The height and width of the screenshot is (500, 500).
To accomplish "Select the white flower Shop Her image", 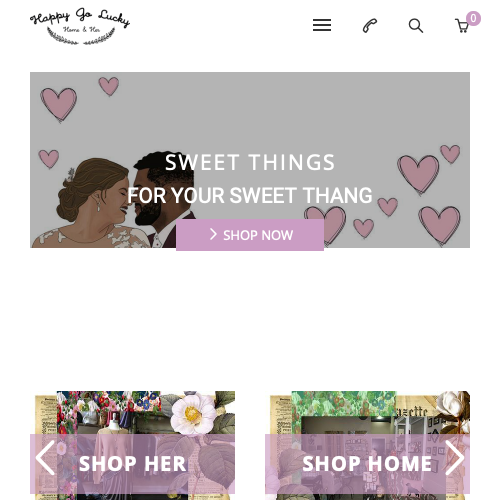I will (x=193, y=412).
